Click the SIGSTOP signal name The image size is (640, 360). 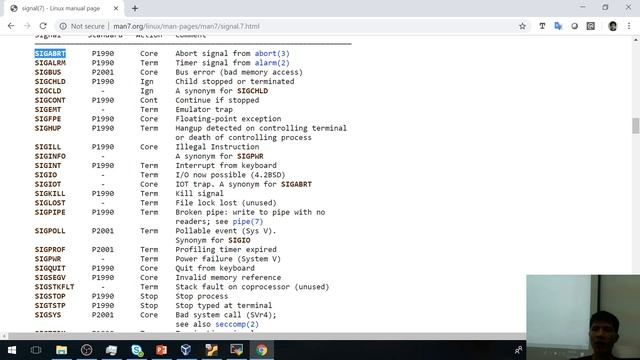pyautogui.click(x=50, y=296)
